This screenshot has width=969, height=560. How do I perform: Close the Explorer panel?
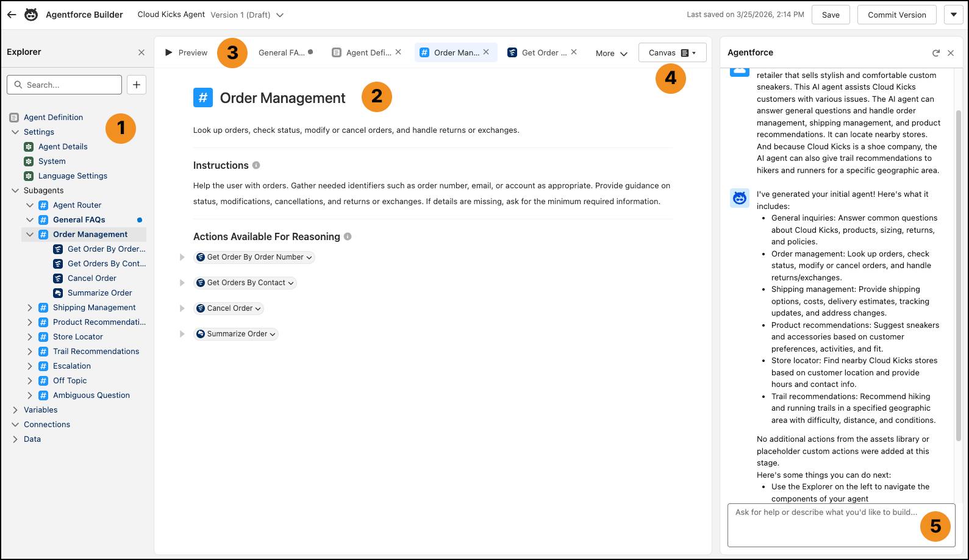141,52
